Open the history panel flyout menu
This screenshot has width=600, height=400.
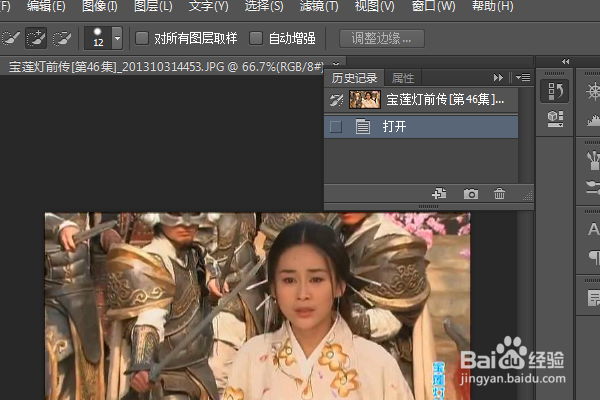tap(523, 78)
